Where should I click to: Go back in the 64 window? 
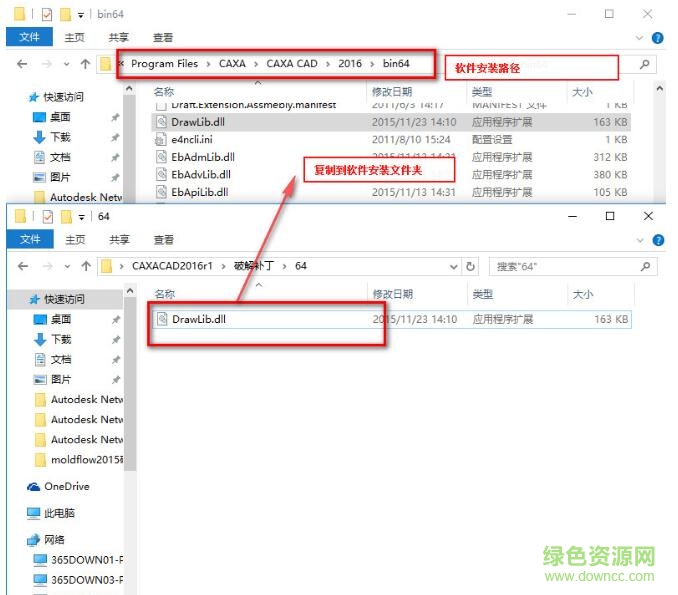tap(23, 266)
